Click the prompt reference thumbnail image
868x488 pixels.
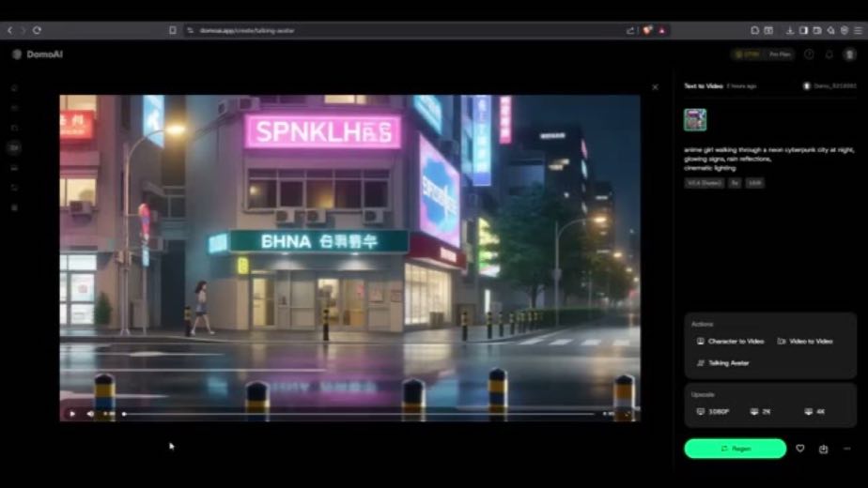tap(695, 119)
